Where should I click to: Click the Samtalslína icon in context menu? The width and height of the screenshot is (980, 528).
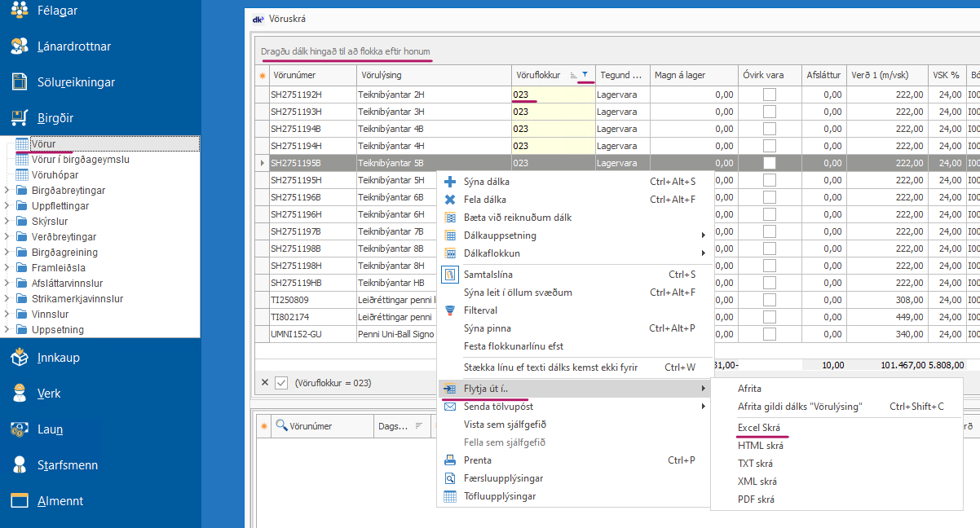coord(449,275)
